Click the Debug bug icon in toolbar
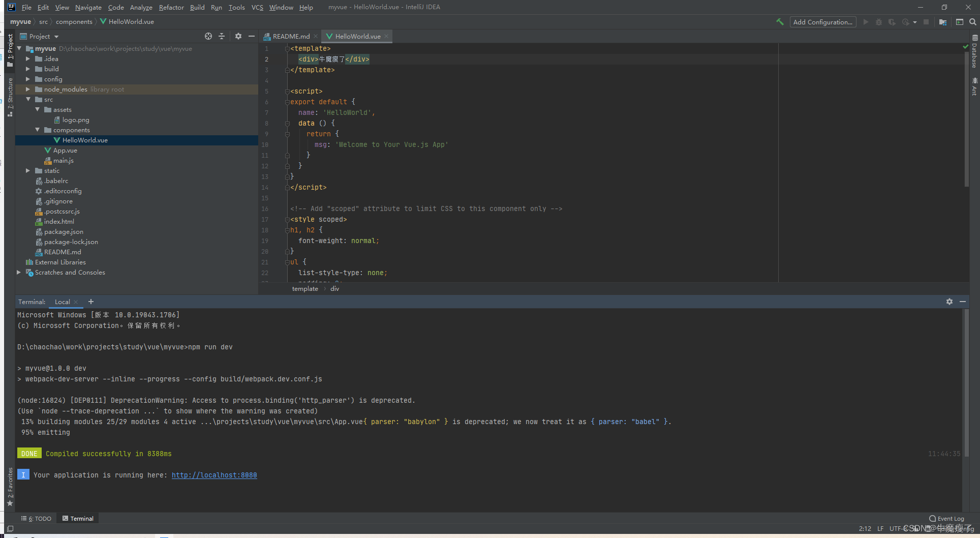980x538 pixels. [879, 22]
